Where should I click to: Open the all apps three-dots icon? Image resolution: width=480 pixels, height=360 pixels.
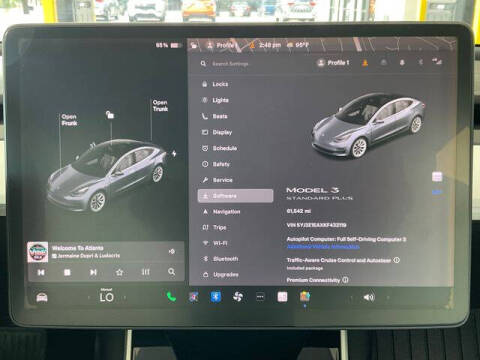coord(260,296)
